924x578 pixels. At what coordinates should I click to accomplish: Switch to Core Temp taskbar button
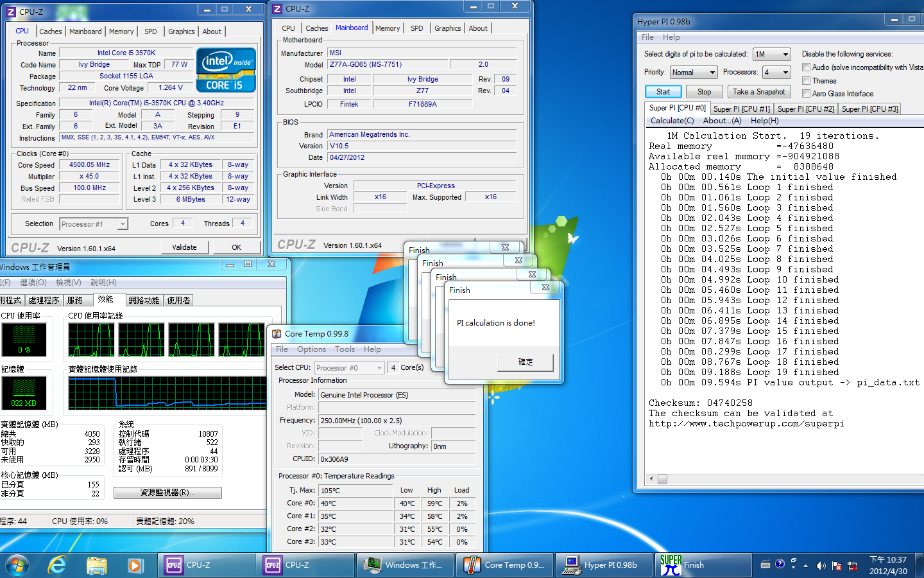[504, 565]
